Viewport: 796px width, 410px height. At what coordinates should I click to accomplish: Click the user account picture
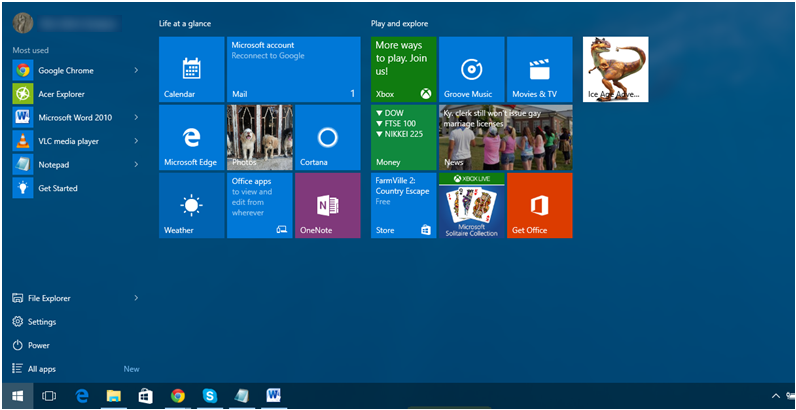[x=23, y=23]
